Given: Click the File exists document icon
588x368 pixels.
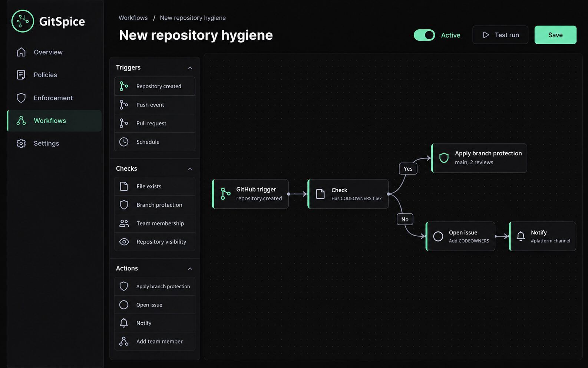Looking at the screenshot, I should pos(124,186).
